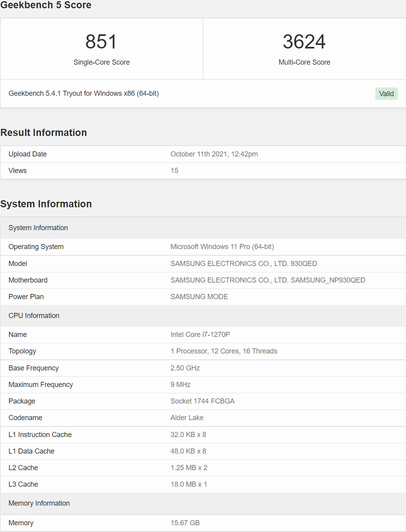
Task: Click the Valid status badge
Action: [x=386, y=94]
